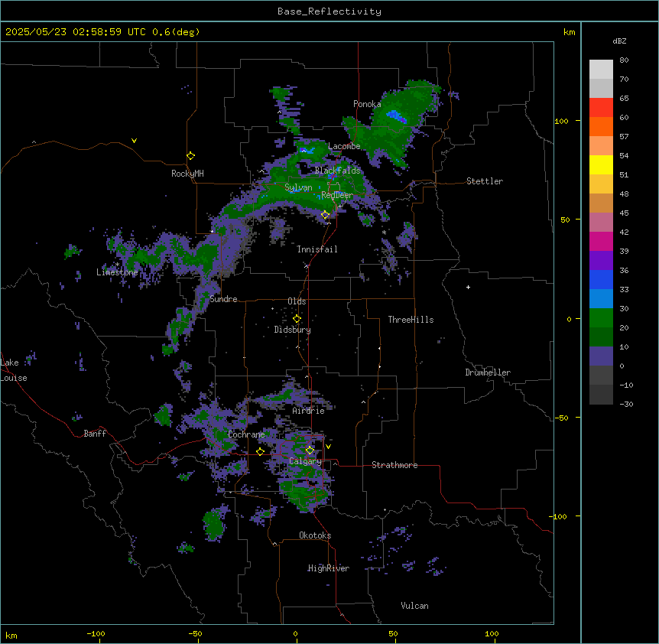Click the RockyMH map label
Viewport: 659px width, 644px height.
(x=187, y=174)
